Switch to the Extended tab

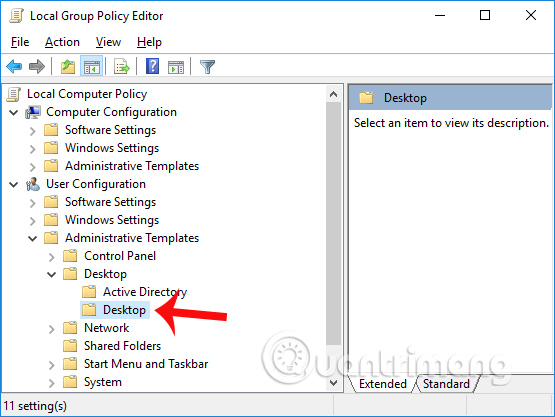383,384
